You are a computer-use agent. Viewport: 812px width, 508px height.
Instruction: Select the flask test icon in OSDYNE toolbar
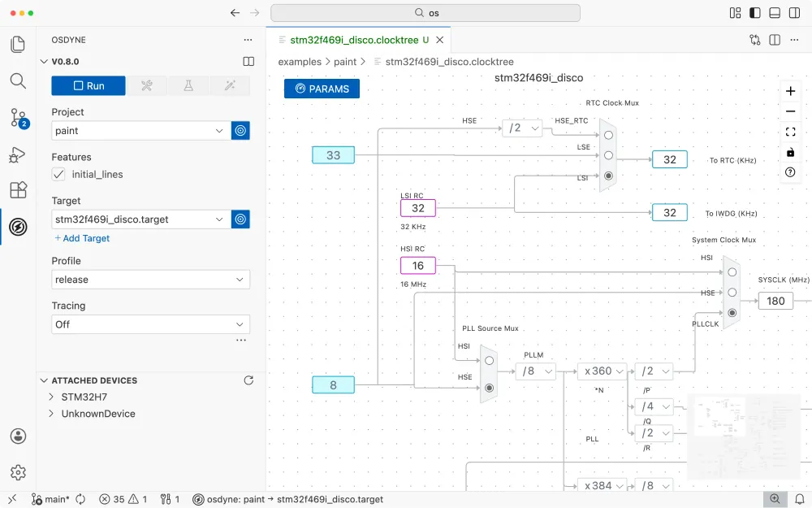coord(188,85)
